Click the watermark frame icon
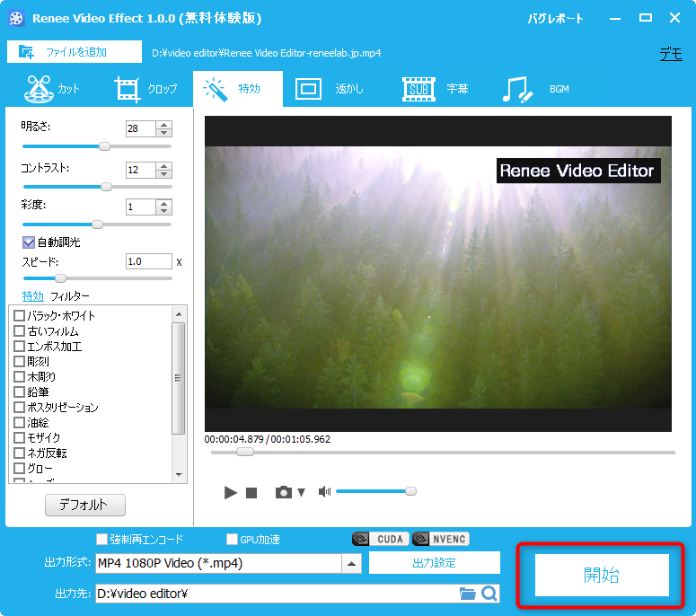This screenshot has width=696, height=616. point(309,89)
